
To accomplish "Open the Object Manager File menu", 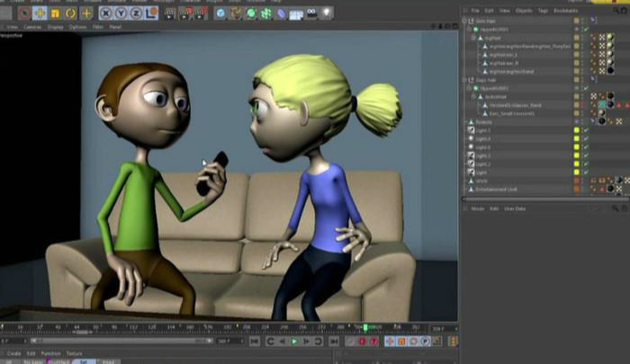I will click(x=475, y=11).
